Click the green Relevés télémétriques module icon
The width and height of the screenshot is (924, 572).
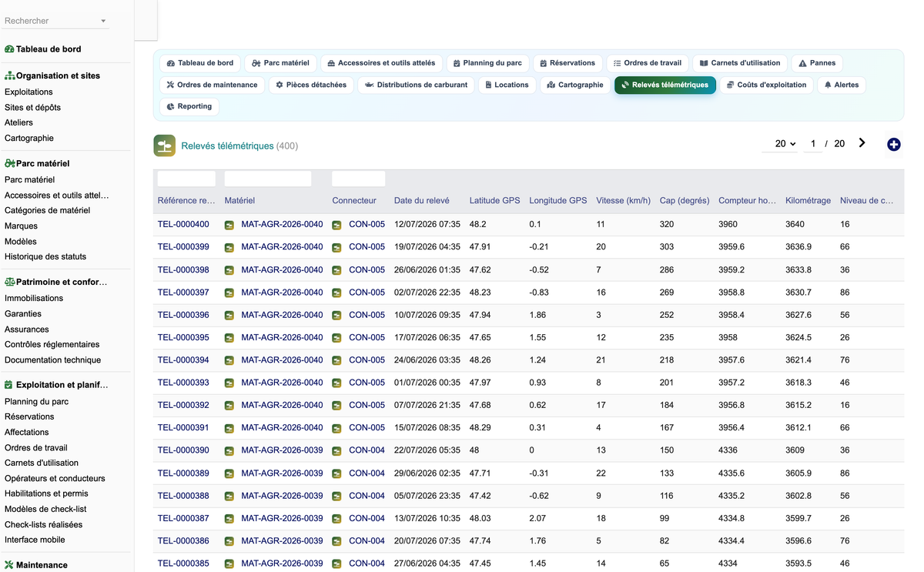coord(164,146)
